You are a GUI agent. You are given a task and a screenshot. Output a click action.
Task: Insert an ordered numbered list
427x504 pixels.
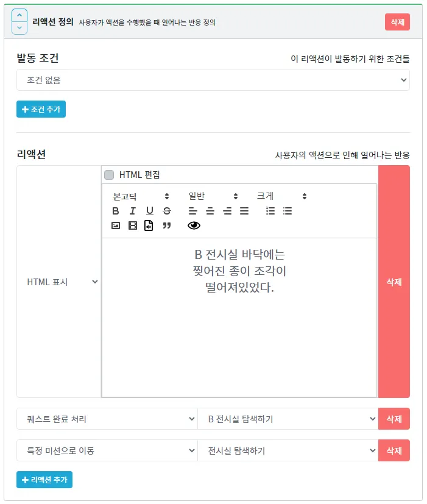pos(271,211)
